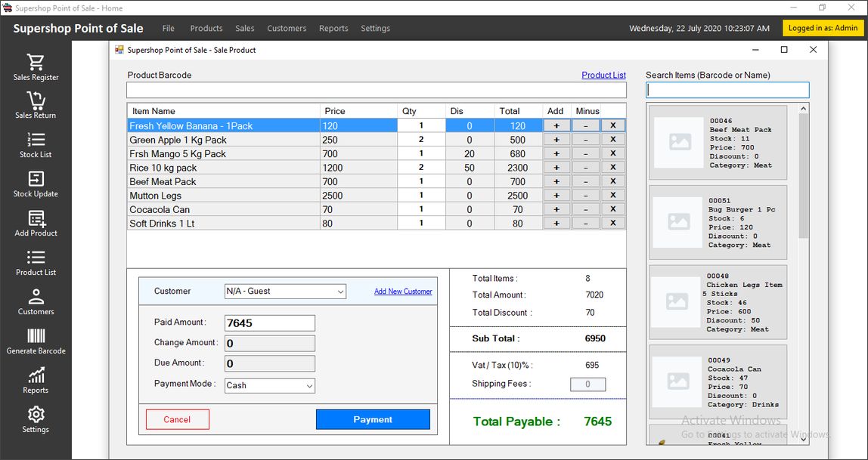
Task: Go to Stock List in sidebar
Action: pos(36,140)
